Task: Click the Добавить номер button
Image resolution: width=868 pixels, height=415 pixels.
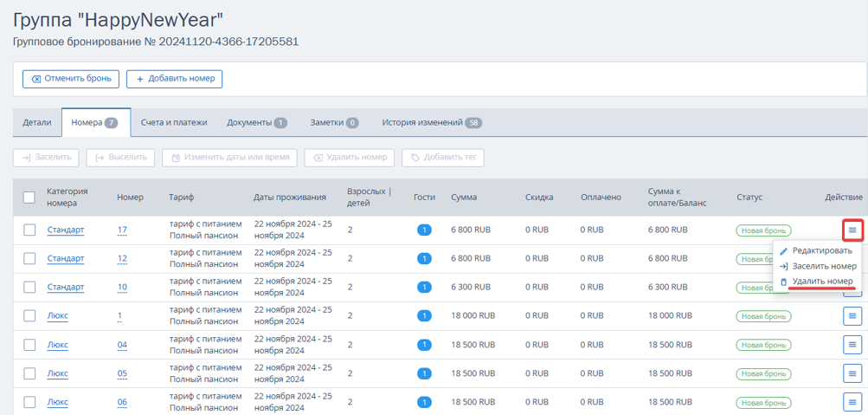Action: (x=174, y=79)
